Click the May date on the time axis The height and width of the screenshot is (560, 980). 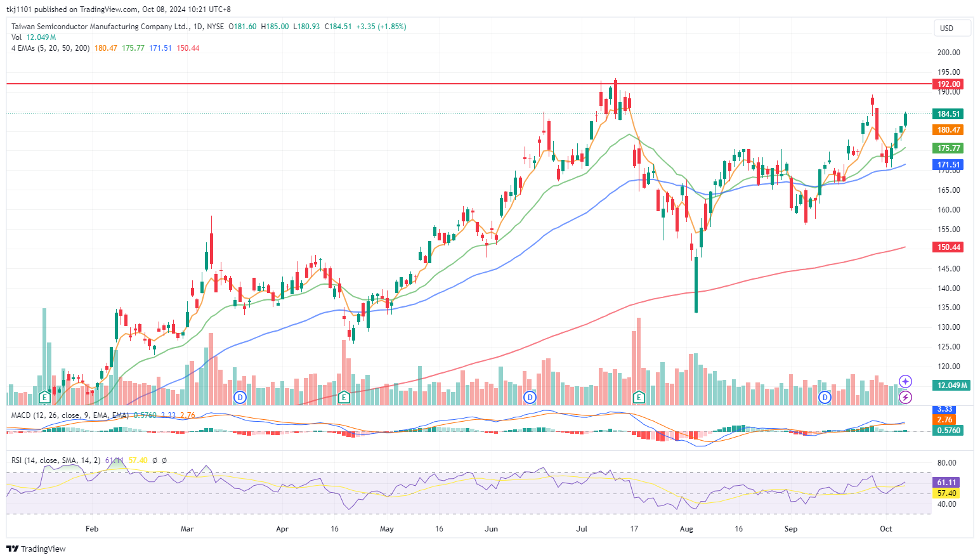386,529
